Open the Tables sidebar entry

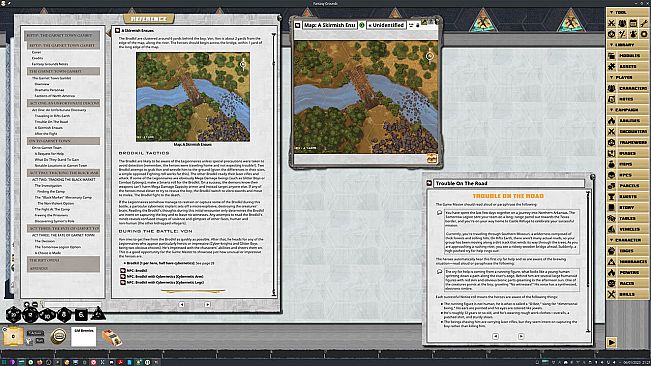tap(627, 218)
